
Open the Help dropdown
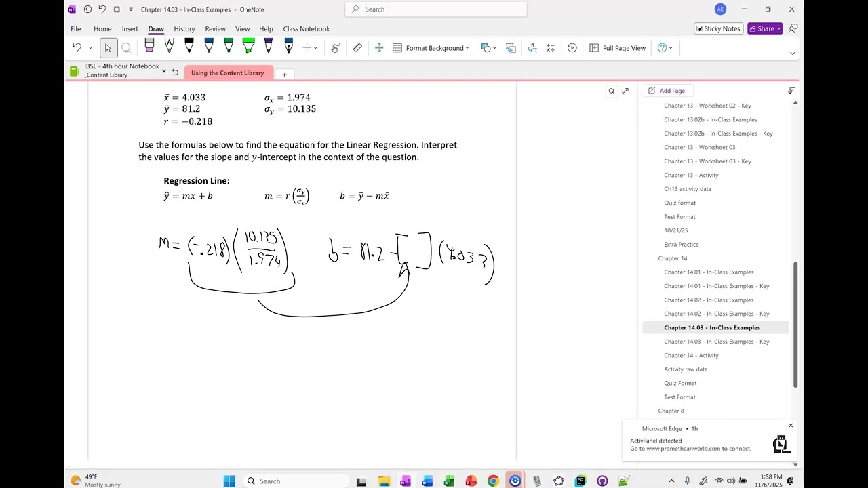point(665,48)
